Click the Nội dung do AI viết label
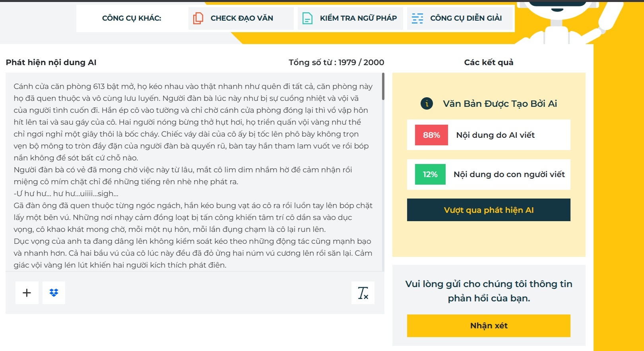 pos(495,135)
